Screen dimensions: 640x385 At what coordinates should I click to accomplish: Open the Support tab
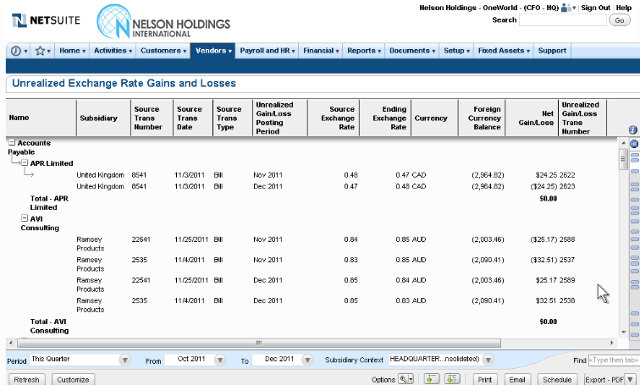click(x=552, y=51)
